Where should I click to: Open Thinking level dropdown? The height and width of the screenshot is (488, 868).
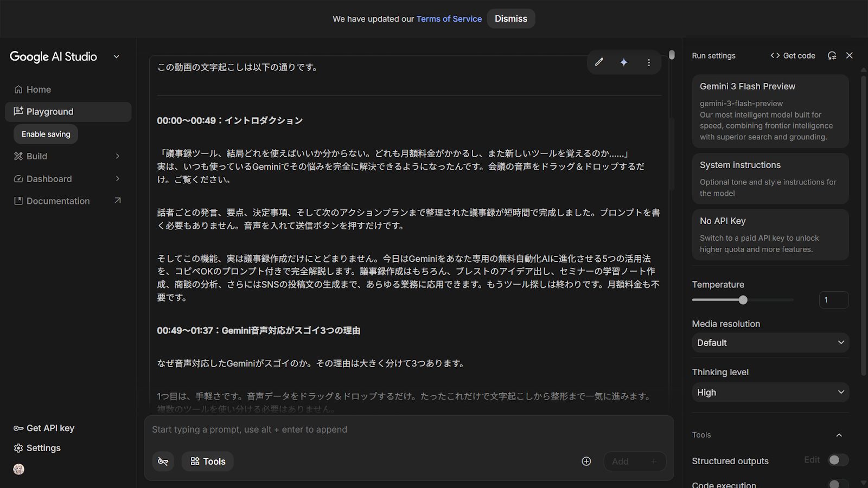pyautogui.click(x=770, y=392)
